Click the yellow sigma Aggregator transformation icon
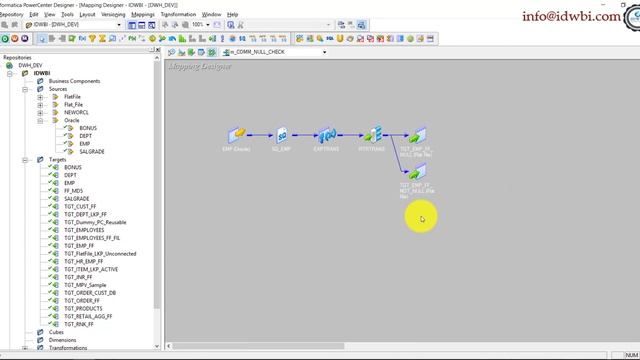The image size is (640, 360). 102,39
